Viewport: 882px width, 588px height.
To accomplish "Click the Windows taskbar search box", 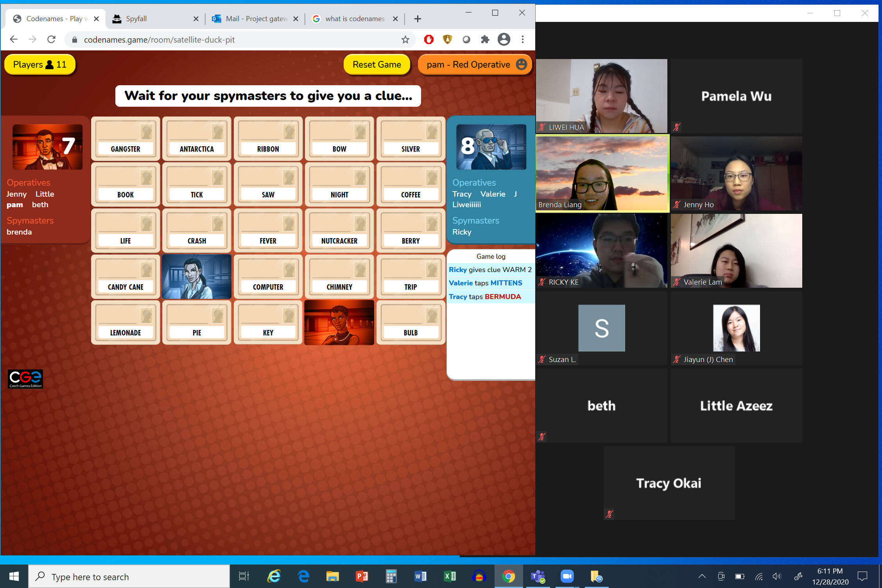I will (129, 577).
